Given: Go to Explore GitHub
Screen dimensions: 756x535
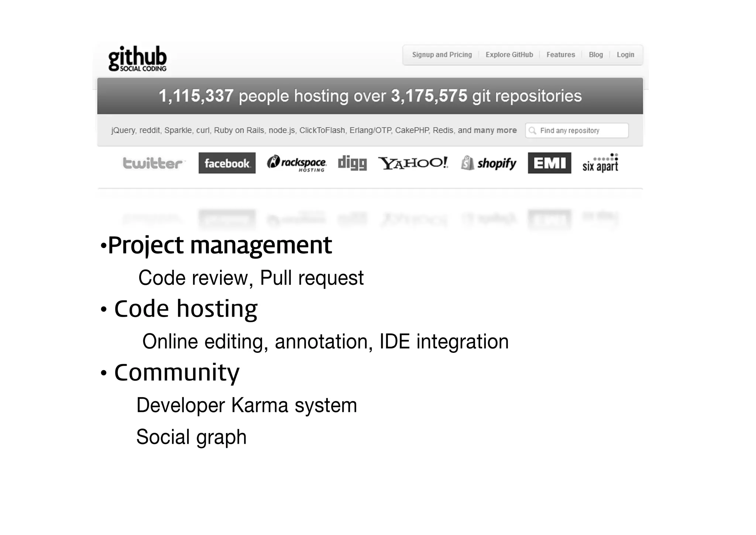Looking at the screenshot, I should coord(509,55).
